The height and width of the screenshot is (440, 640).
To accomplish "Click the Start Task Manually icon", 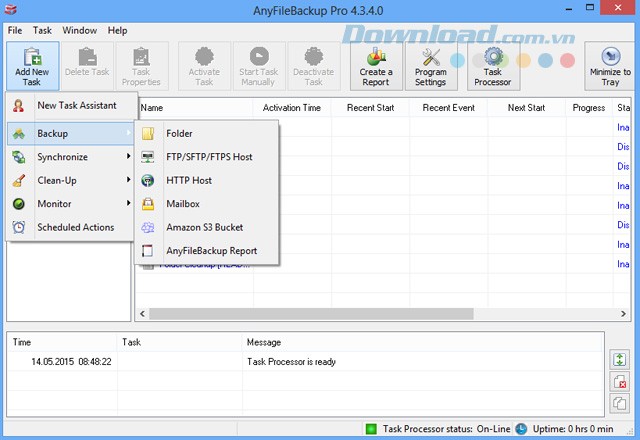I will [259, 57].
